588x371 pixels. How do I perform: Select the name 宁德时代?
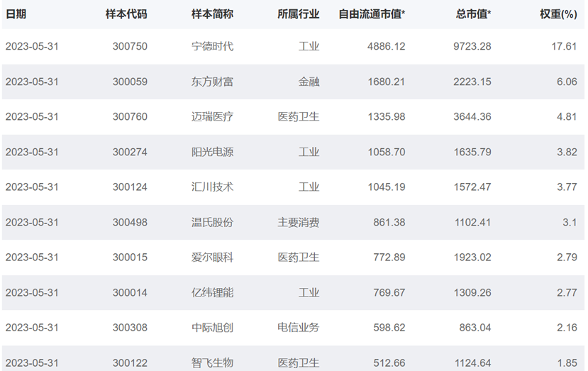(x=212, y=47)
